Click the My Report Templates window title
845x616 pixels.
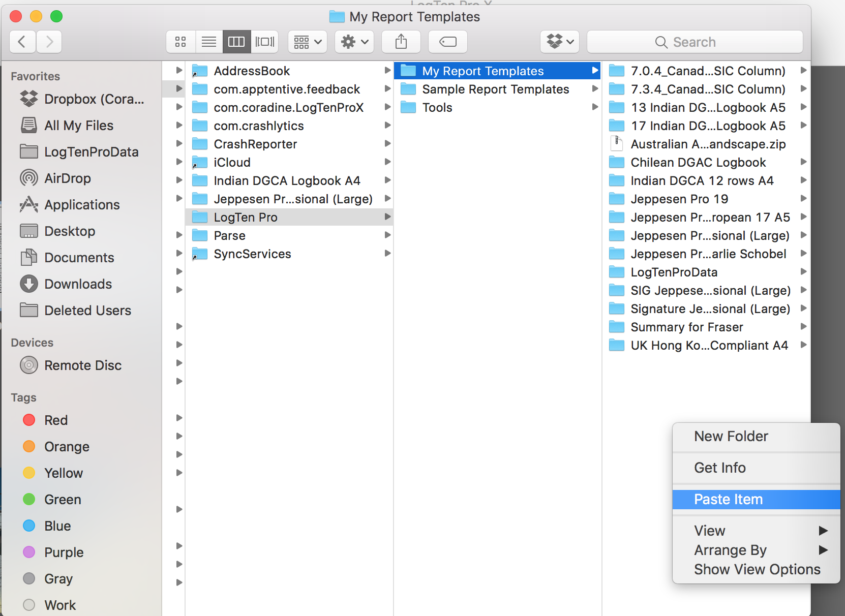pos(414,17)
